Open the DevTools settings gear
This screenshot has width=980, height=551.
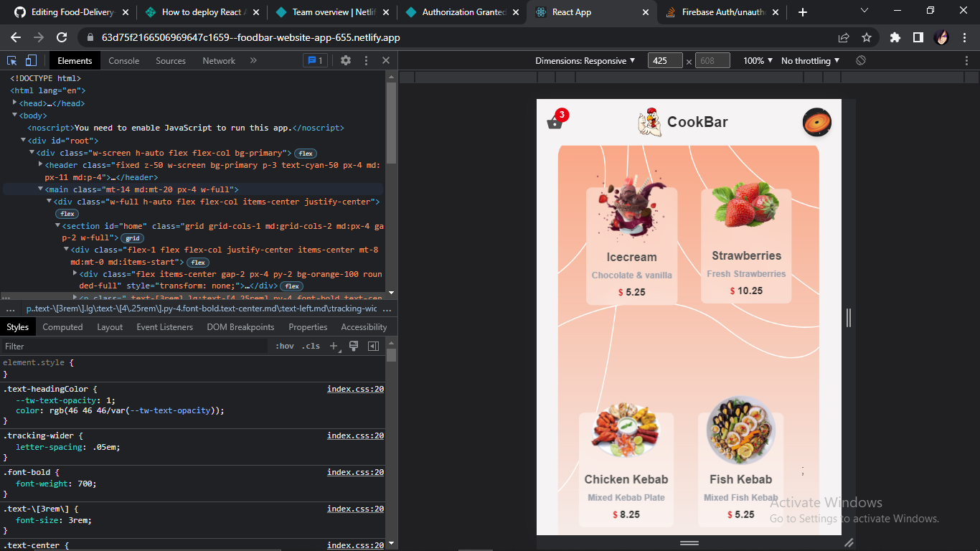tap(345, 61)
